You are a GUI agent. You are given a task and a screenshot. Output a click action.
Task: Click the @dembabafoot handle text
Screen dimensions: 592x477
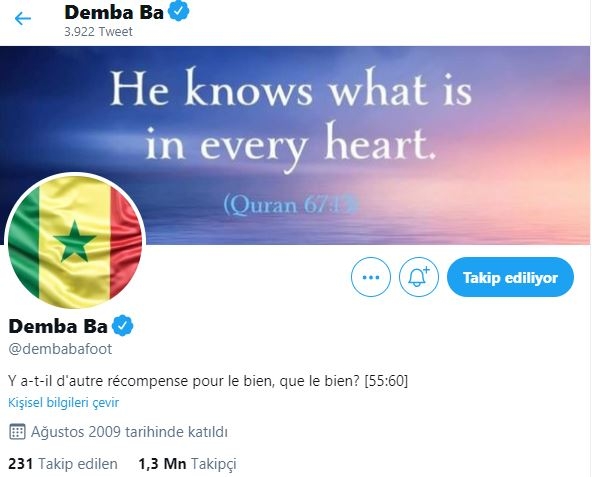coord(60,349)
